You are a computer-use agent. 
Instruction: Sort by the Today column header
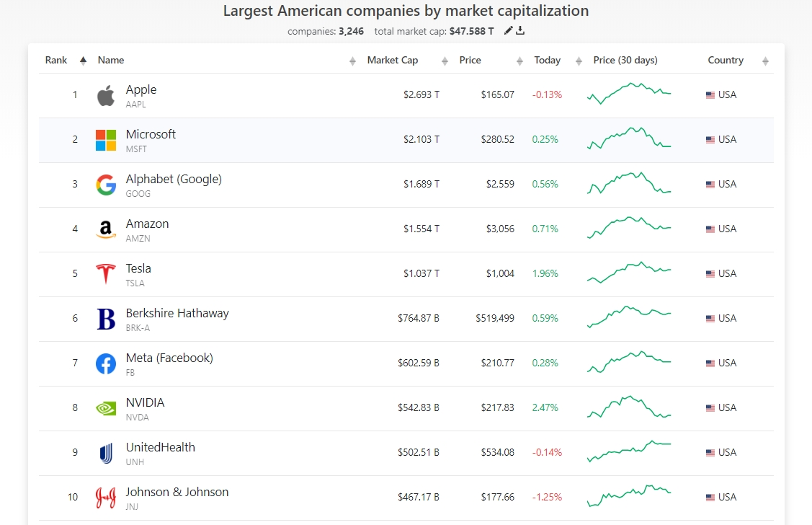[547, 61]
